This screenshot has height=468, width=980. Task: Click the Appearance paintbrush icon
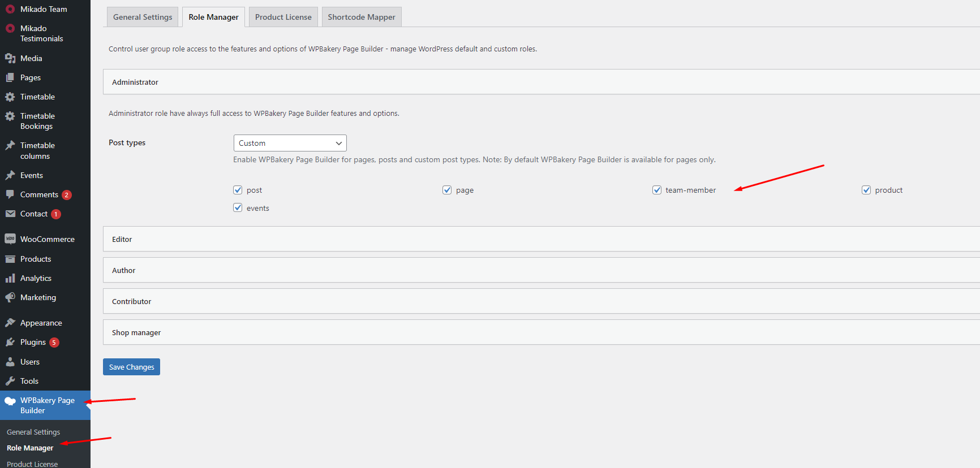[10, 323]
